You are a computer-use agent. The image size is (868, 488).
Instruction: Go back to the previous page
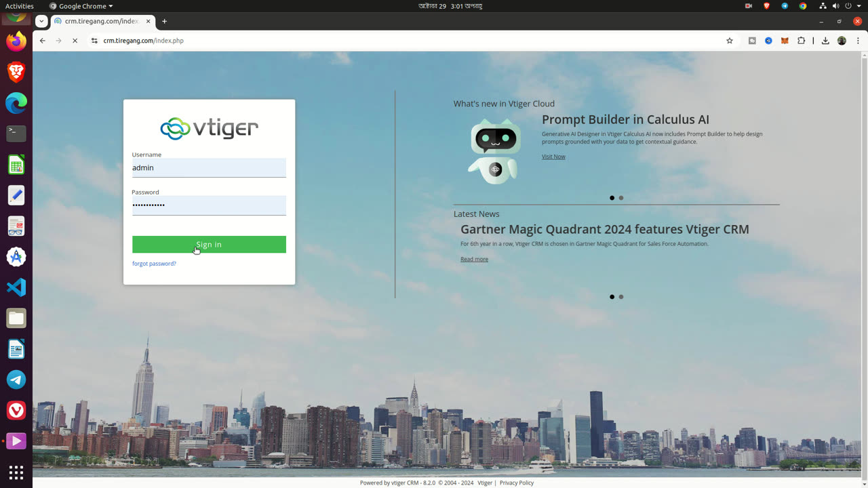tap(42, 41)
